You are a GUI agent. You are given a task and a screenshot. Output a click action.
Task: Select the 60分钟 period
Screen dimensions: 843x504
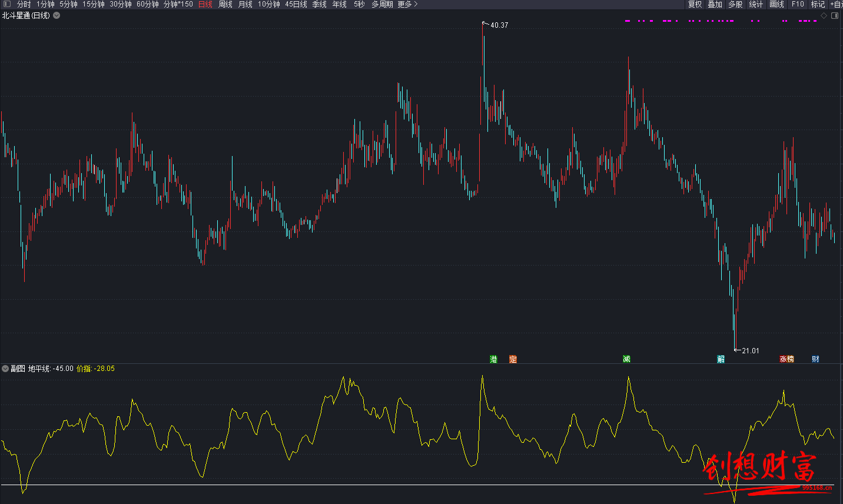click(x=148, y=4)
